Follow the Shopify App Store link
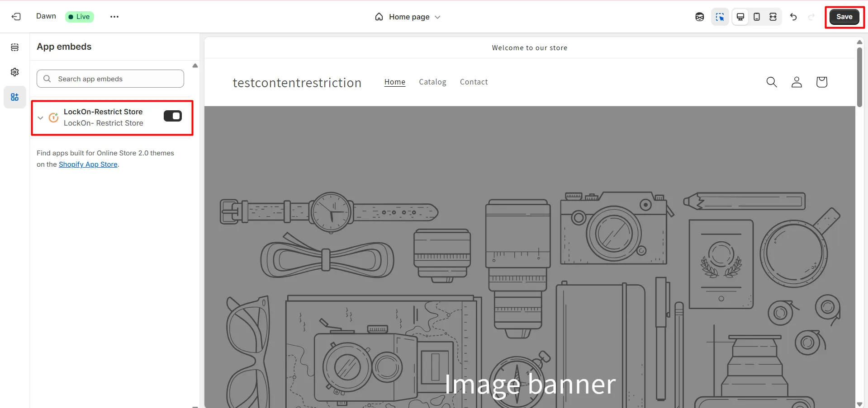Image resolution: width=868 pixels, height=408 pixels. point(88,164)
